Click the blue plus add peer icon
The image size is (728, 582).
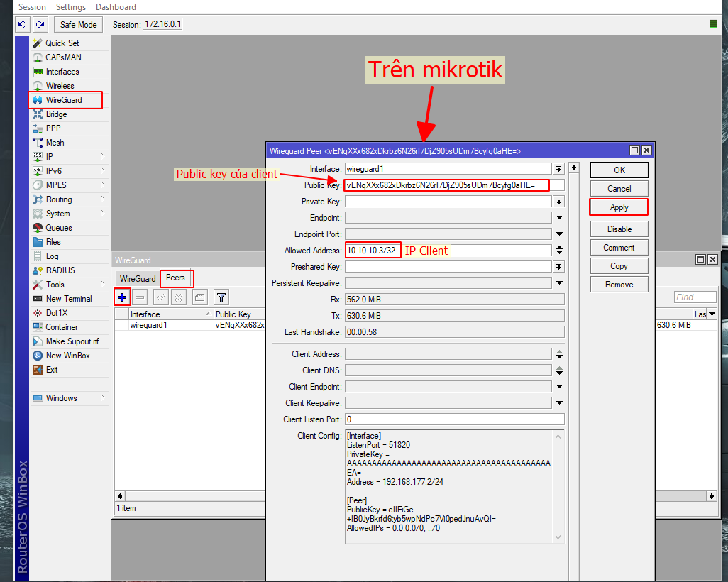[x=122, y=297]
